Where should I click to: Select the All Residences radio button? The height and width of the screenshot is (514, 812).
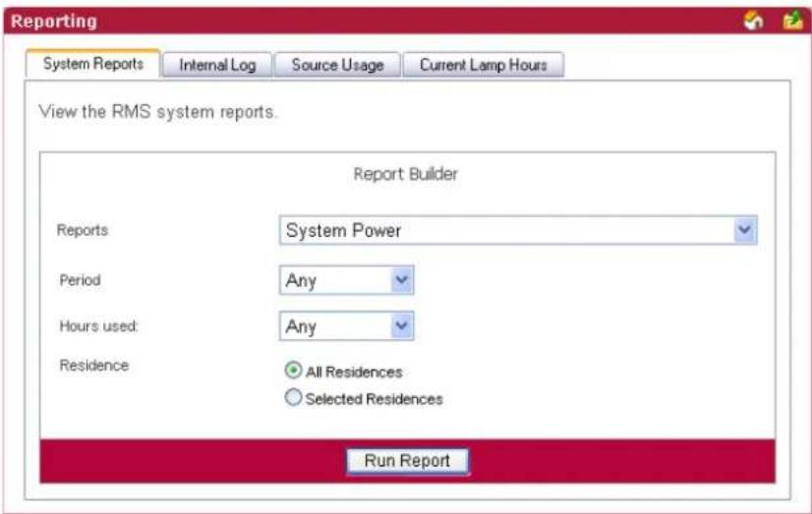point(293,371)
